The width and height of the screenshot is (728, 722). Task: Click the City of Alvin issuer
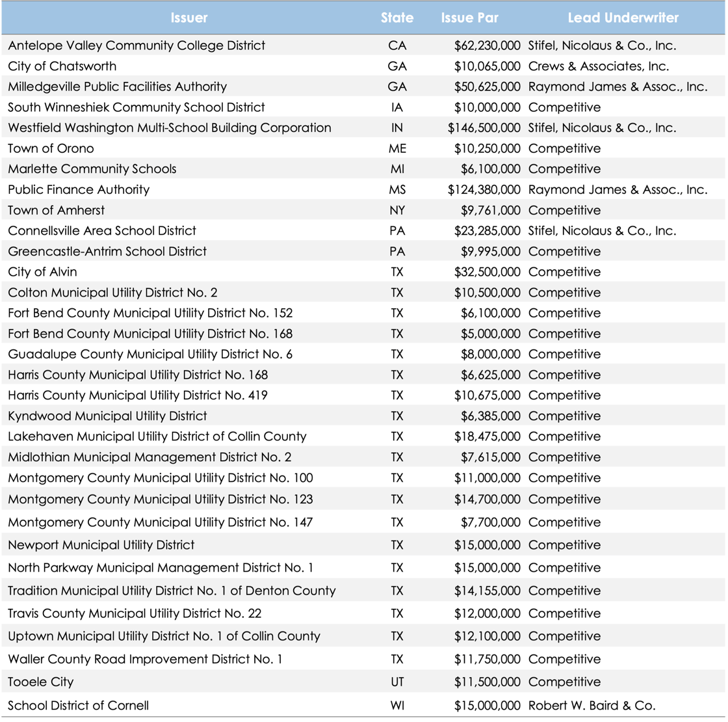click(43, 272)
